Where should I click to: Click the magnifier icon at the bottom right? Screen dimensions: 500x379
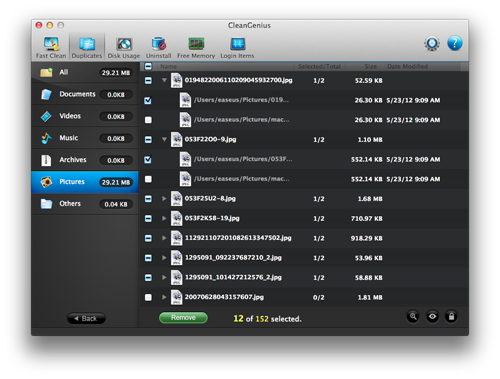point(413,316)
